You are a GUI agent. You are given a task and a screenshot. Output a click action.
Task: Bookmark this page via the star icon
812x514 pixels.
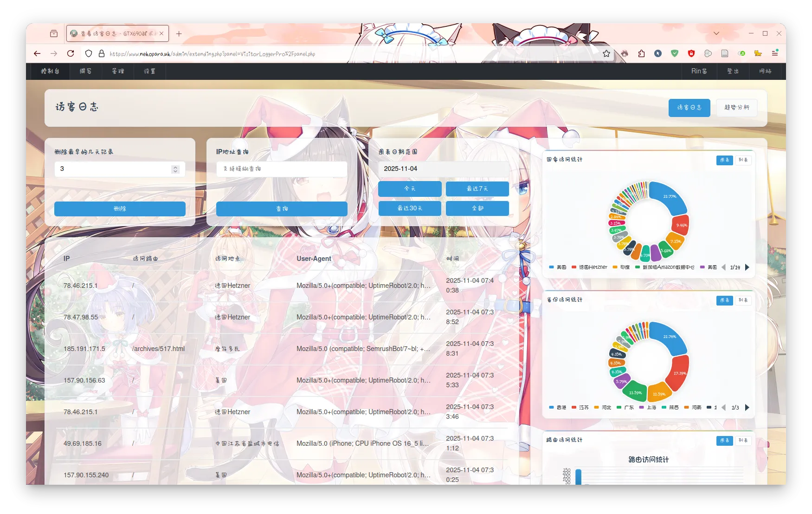coord(606,53)
